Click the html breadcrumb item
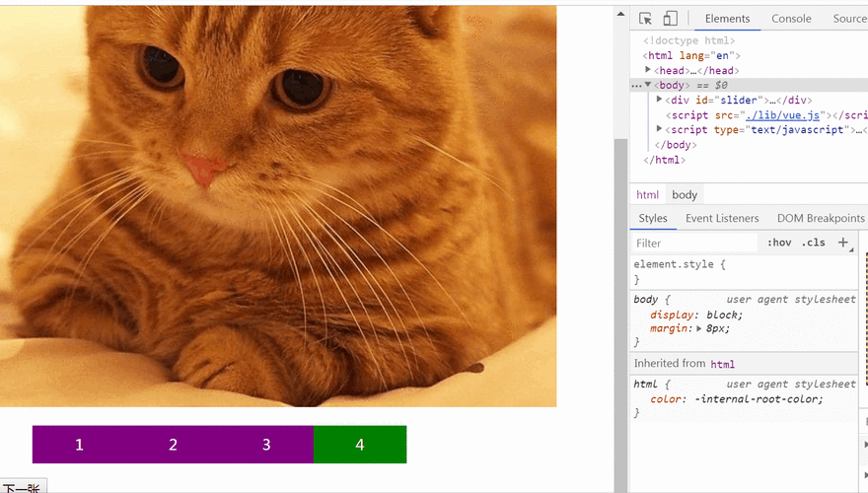This screenshot has width=868, height=493. (x=647, y=195)
